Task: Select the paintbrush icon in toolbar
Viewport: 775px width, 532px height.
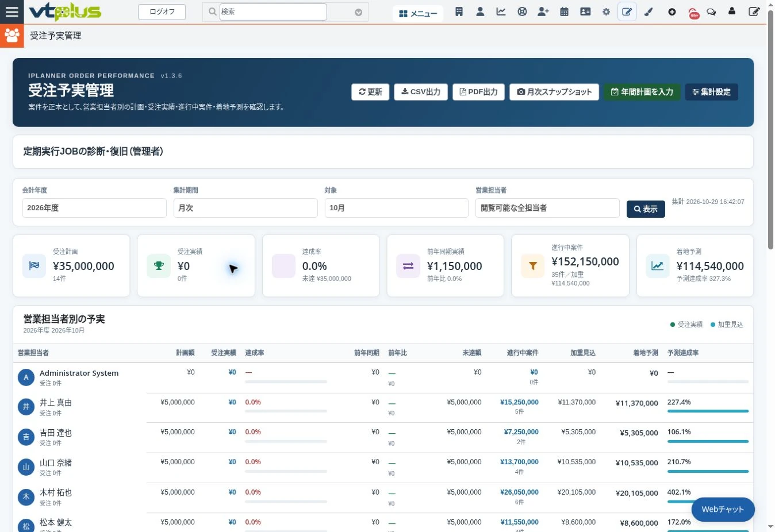Action: [649, 11]
